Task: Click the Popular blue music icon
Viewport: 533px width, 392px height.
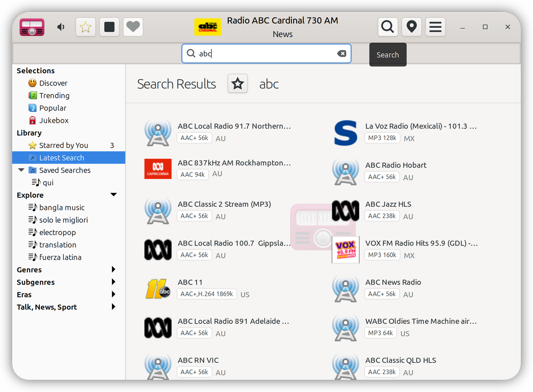Action: [x=33, y=108]
